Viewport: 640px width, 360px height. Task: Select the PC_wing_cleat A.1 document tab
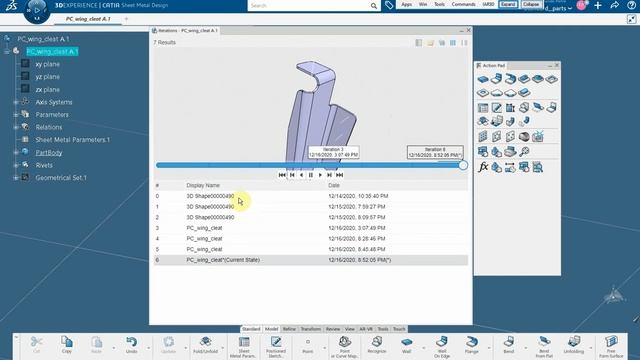tap(88, 19)
